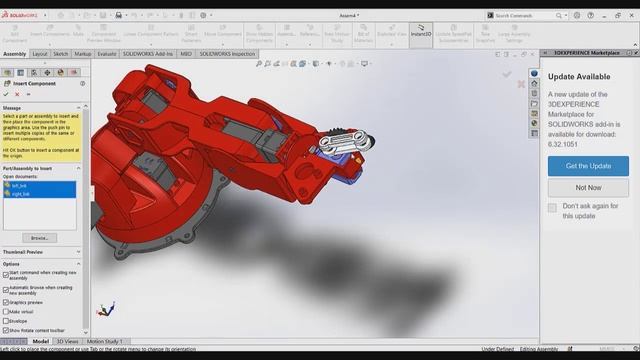This screenshot has height=360, width=640.
Task: Switch to the PropertyManager tab icon
Action: coord(20,73)
